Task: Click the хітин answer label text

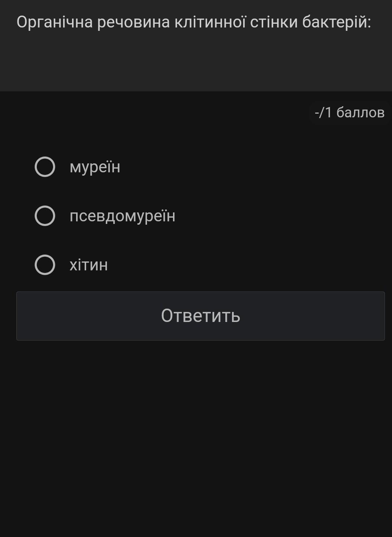Action: tap(88, 265)
